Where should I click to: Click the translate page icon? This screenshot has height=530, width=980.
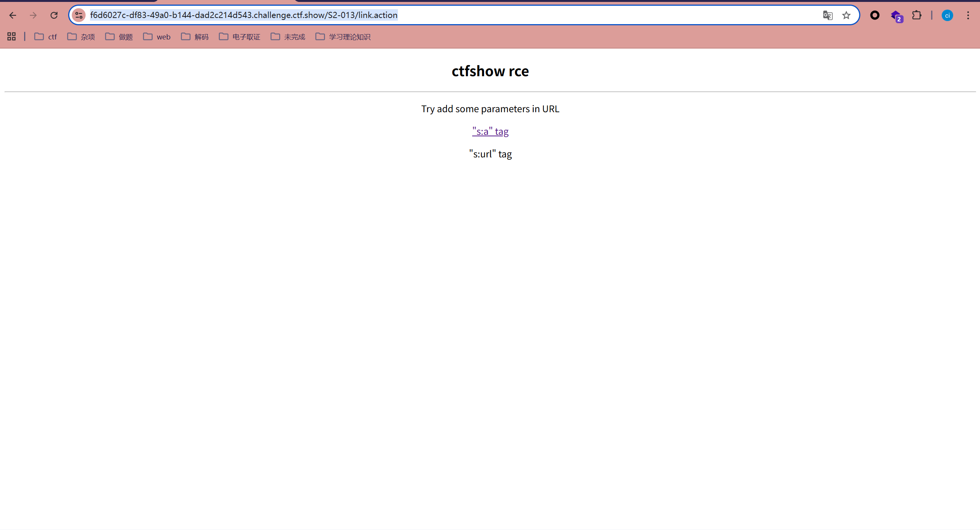pyautogui.click(x=827, y=15)
